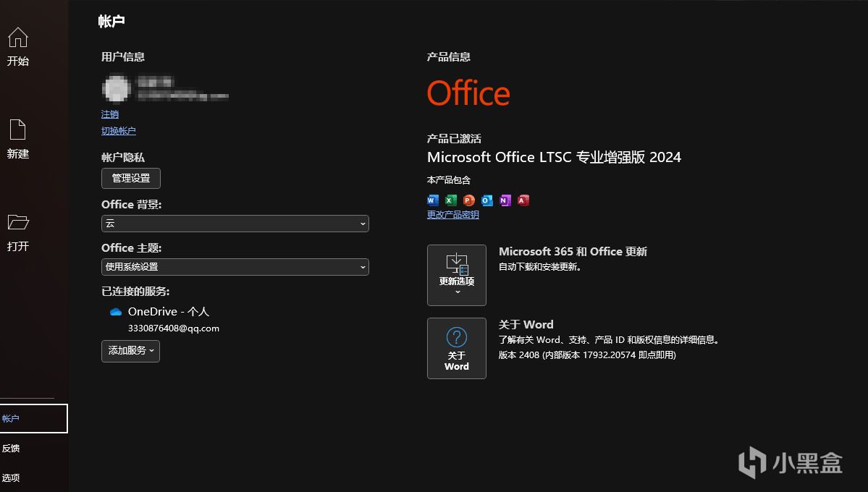Click the 自动下载和安装更新 text
This screenshot has width=868, height=492.
pyautogui.click(x=540, y=267)
